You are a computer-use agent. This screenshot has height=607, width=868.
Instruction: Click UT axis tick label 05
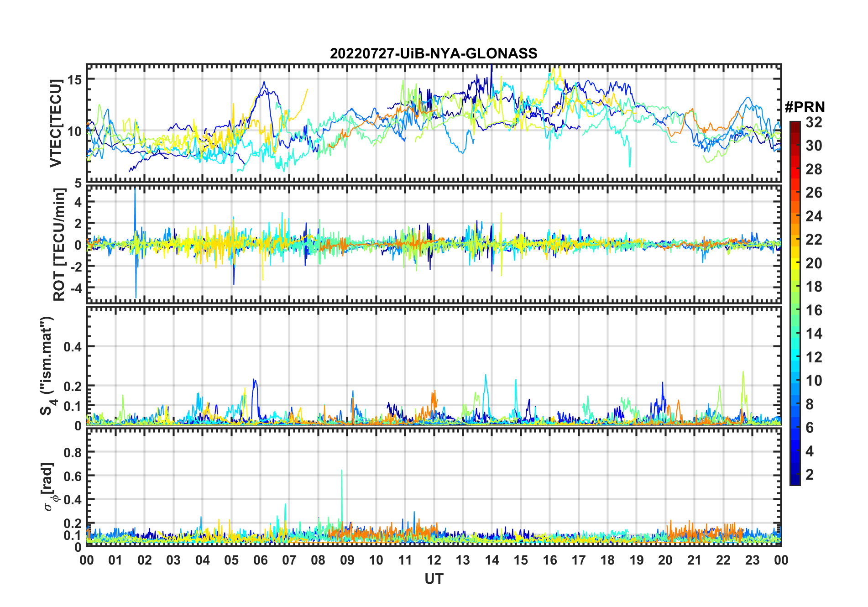click(x=231, y=560)
